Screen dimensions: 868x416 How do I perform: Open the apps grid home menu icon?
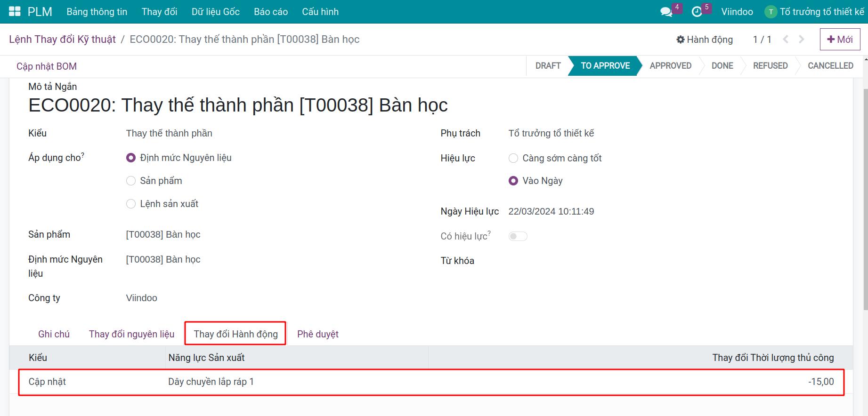pos(15,12)
